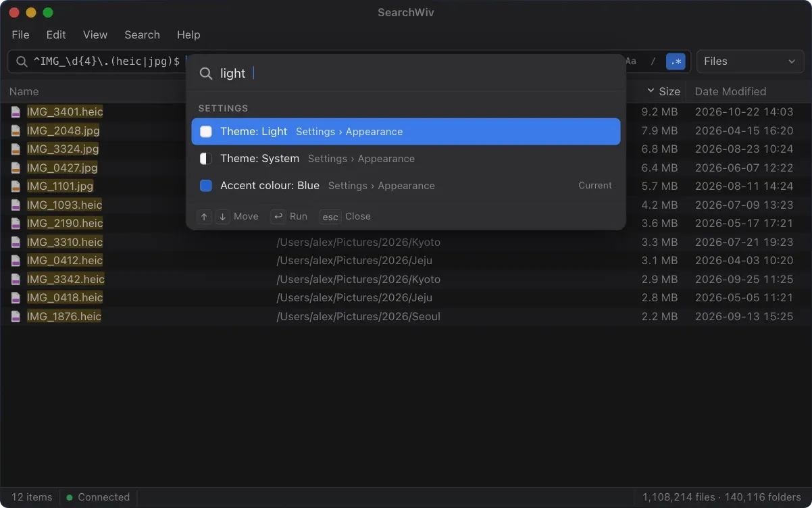Click the up arrow Move key hint
Screen dimensions: 812x508
pos(204,216)
